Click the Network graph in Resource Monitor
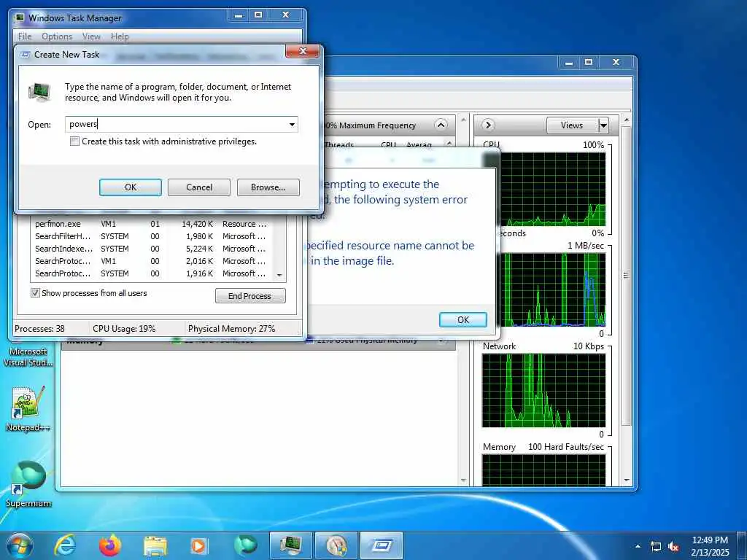The height and width of the screenshot is (560, 747). [543, 391]
